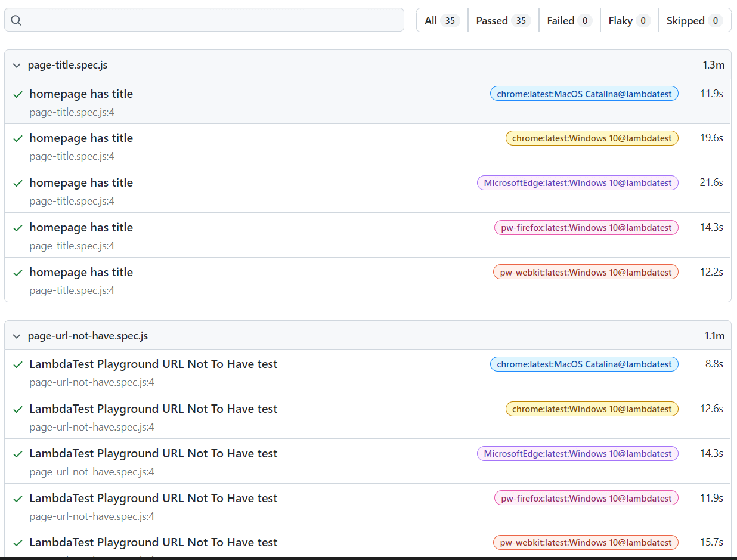Select the Flaky filter

coord(628,20)
